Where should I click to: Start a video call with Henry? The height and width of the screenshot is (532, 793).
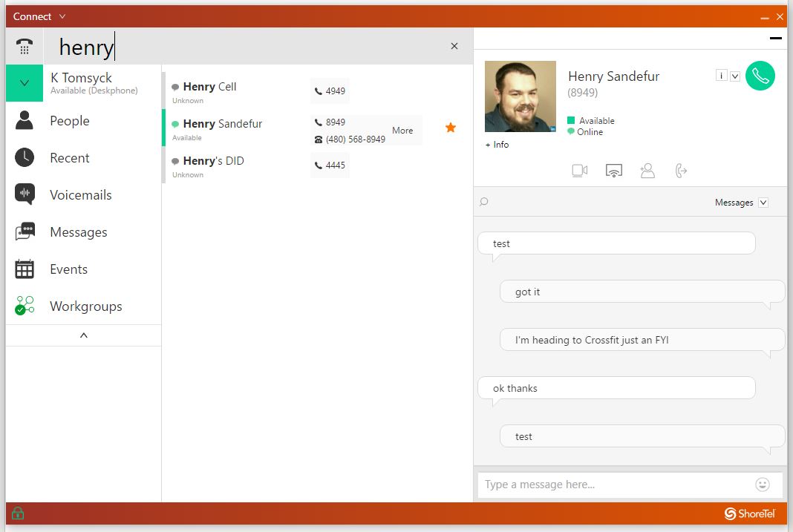click(x=580, y=171)
